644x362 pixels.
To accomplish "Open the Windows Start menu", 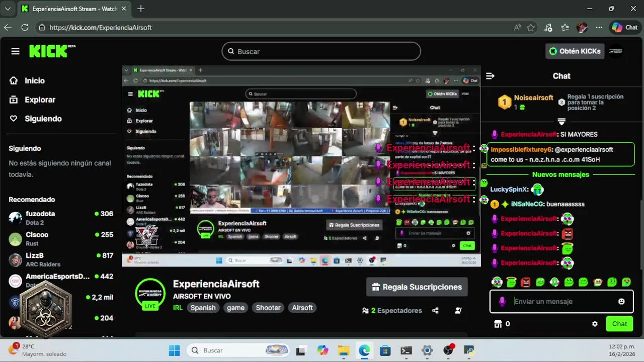I will click(x=174, y=350).
